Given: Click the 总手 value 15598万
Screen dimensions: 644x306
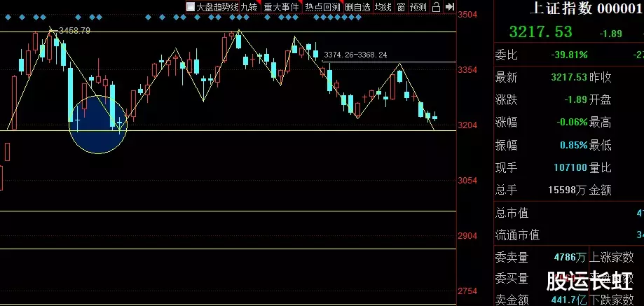Looking at the screenshot, I should click(567, 190).
